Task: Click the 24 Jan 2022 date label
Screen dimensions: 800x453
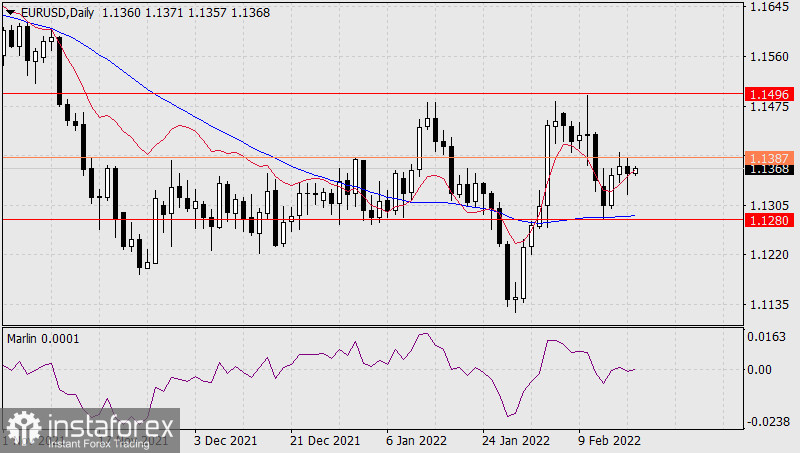Action: click(x=516, y=440)
